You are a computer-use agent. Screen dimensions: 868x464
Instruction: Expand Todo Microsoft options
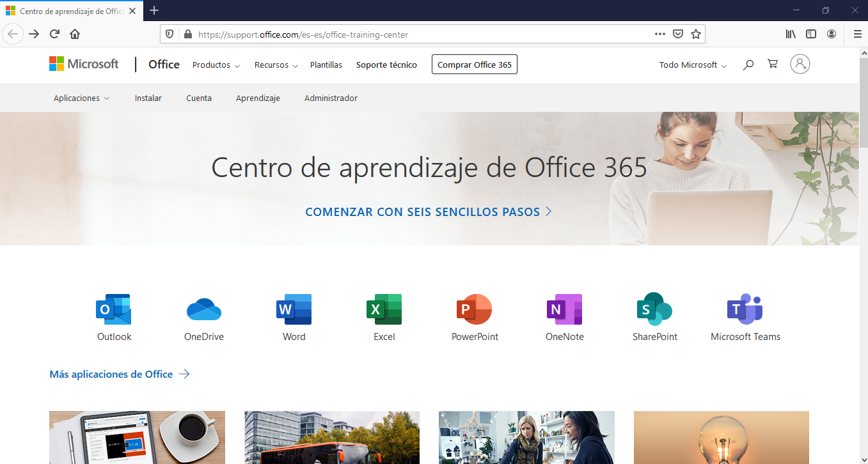pos(692,65)
